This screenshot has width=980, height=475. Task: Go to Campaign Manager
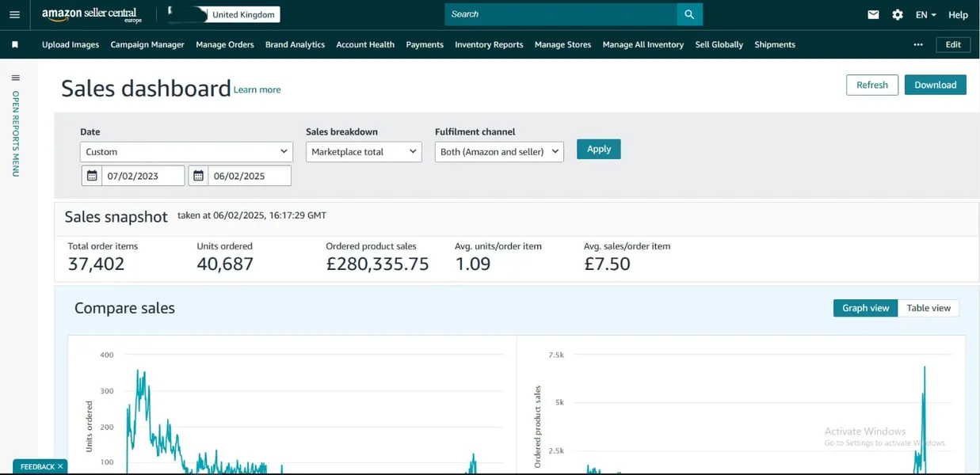(147, 45)
